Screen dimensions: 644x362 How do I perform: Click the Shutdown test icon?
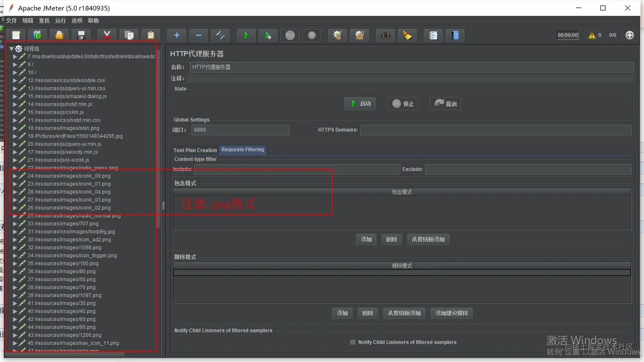[312, 35]
